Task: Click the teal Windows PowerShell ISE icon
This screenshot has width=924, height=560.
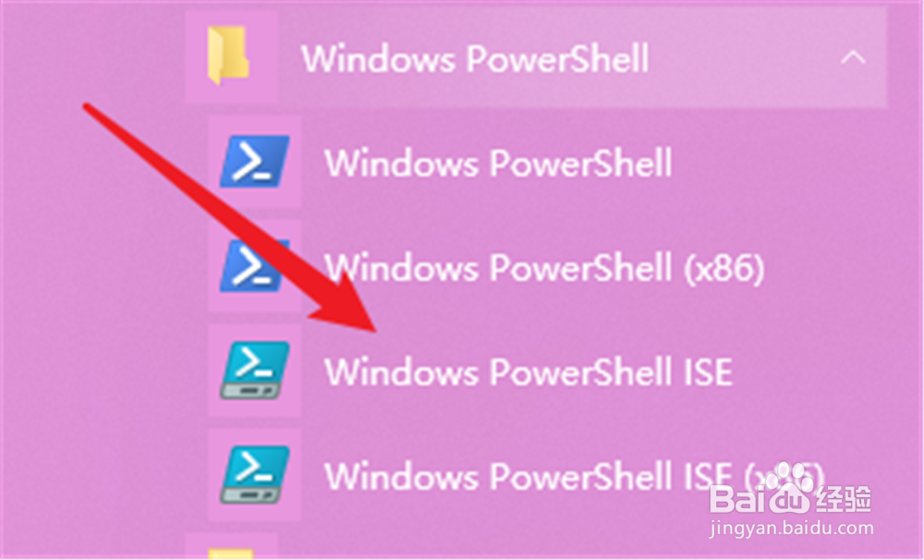Action: pyautogui.click(x=255, y=371)
